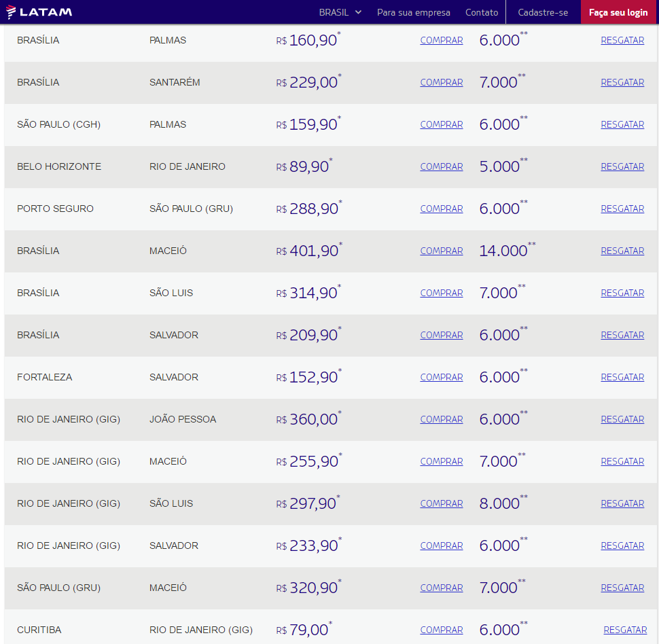Select the PORTO SEGURO origin cell

pos(55,209)
